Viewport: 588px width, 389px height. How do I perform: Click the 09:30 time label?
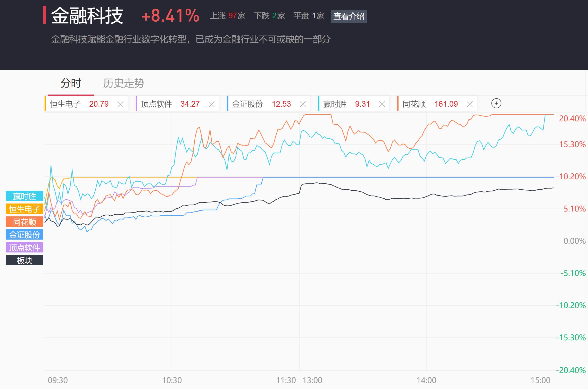coord(58,380)
